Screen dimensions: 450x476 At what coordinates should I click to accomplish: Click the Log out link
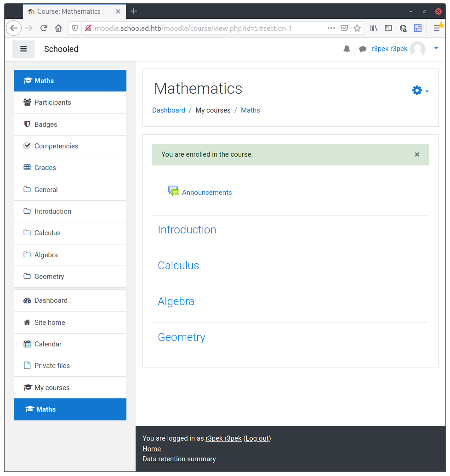tap(256, 438)
